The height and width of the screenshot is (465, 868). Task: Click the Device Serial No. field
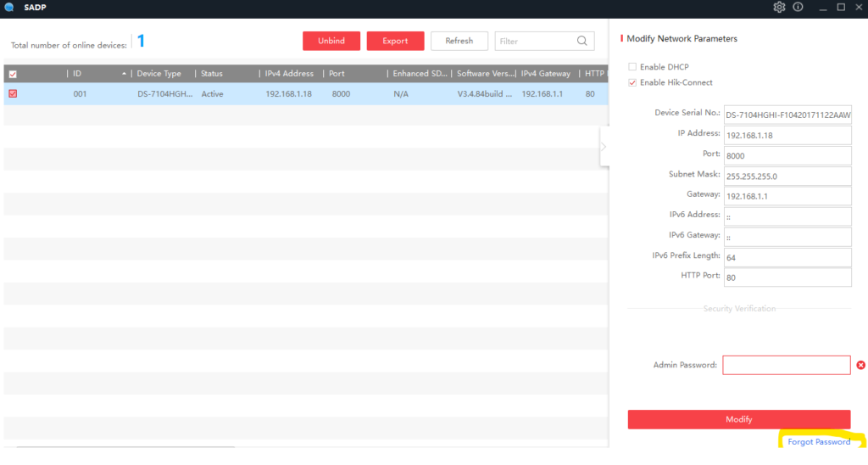coord(787,115)
